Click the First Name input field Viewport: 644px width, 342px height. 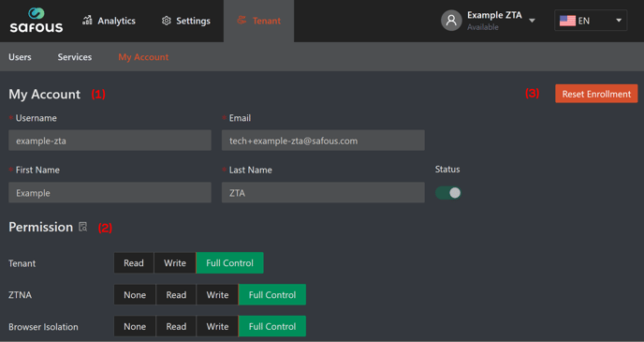click(x=110, y=192)
